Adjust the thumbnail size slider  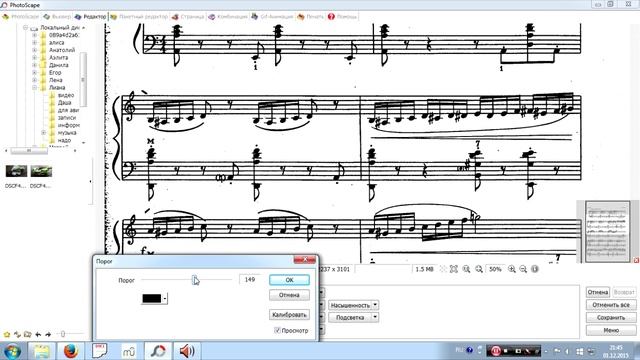click(63, 334)
